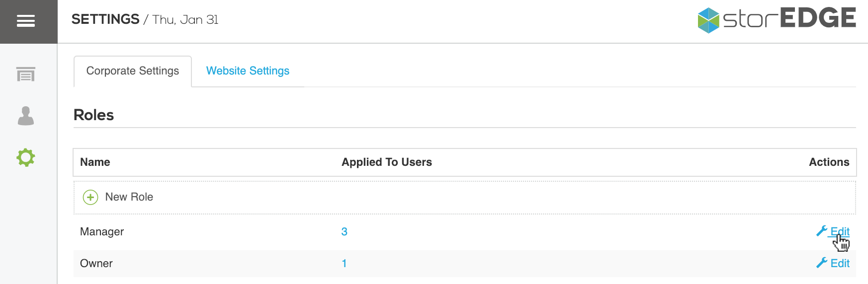Click the Edit link for Manager role
The image size is (868, 284).
coord(840,231)
